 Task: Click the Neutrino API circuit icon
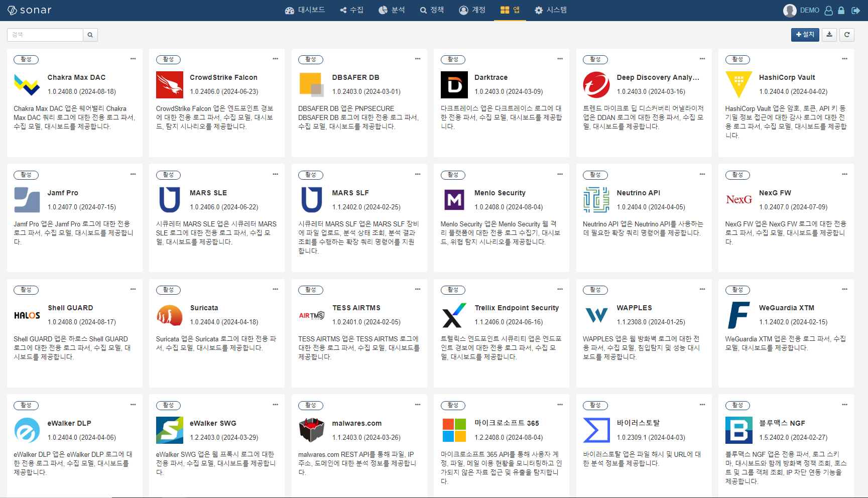point(596,200)
